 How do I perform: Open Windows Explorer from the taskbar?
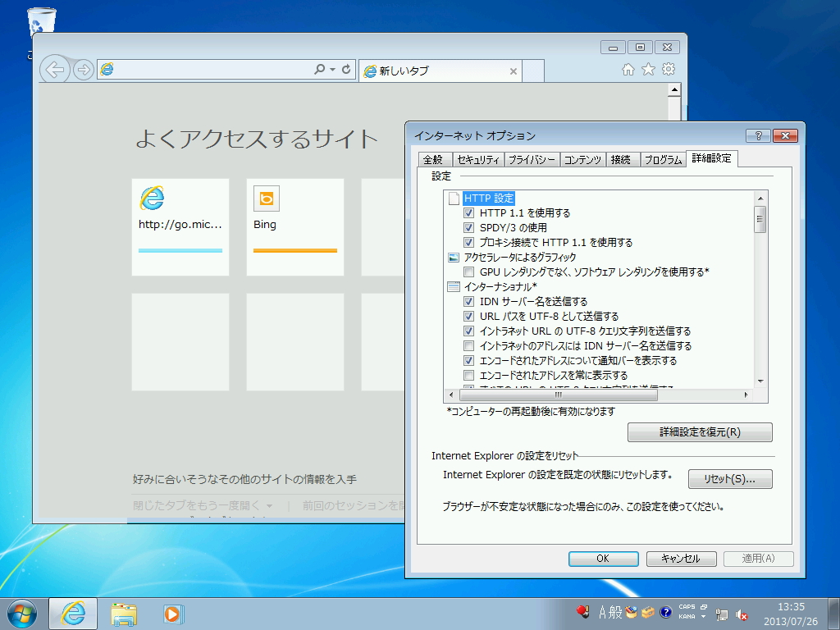click(x=124, y=614)
